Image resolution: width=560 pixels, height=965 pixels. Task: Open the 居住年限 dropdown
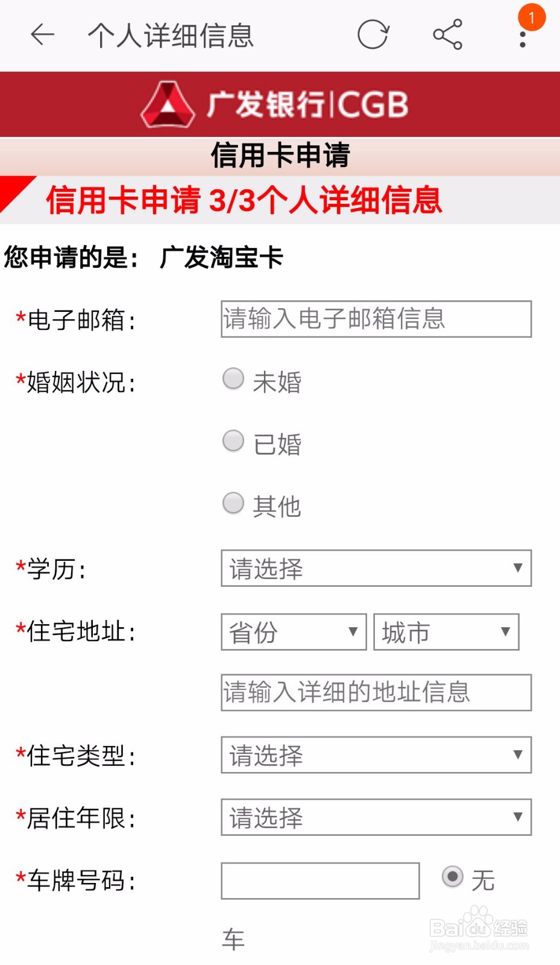[x=376, y=817]
